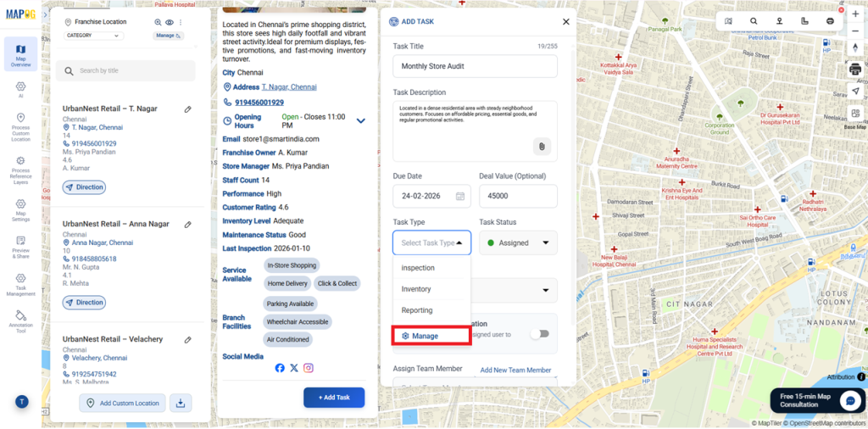This screenshot has height=429, width=868.
Task: Toggle Franchise Location layer visibility eye
Action: [170, 22]
